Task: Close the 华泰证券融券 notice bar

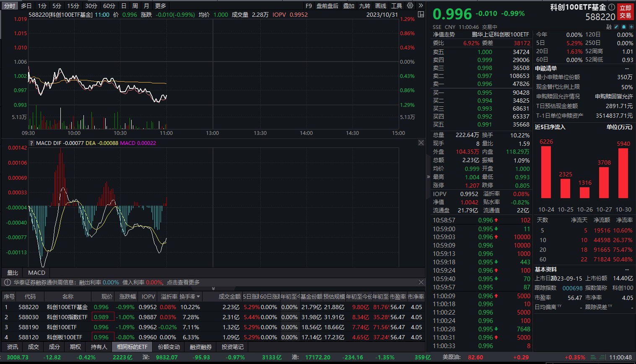Action: coord(421,282)
